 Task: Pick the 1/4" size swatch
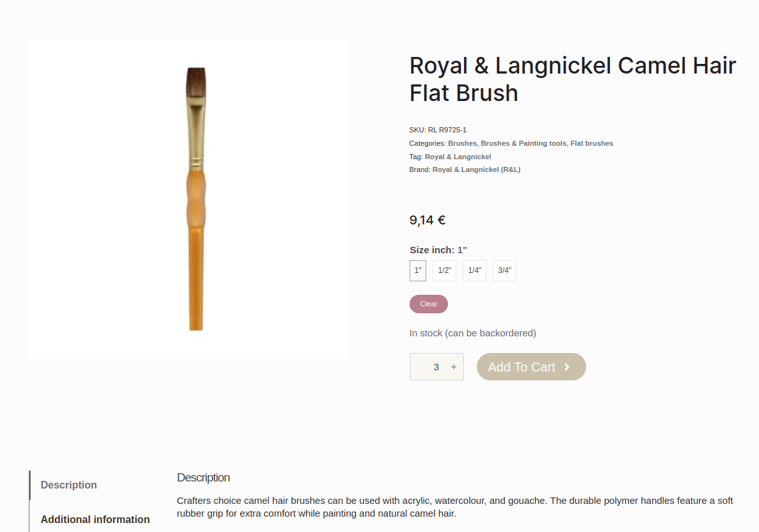(x=474, y=270)
